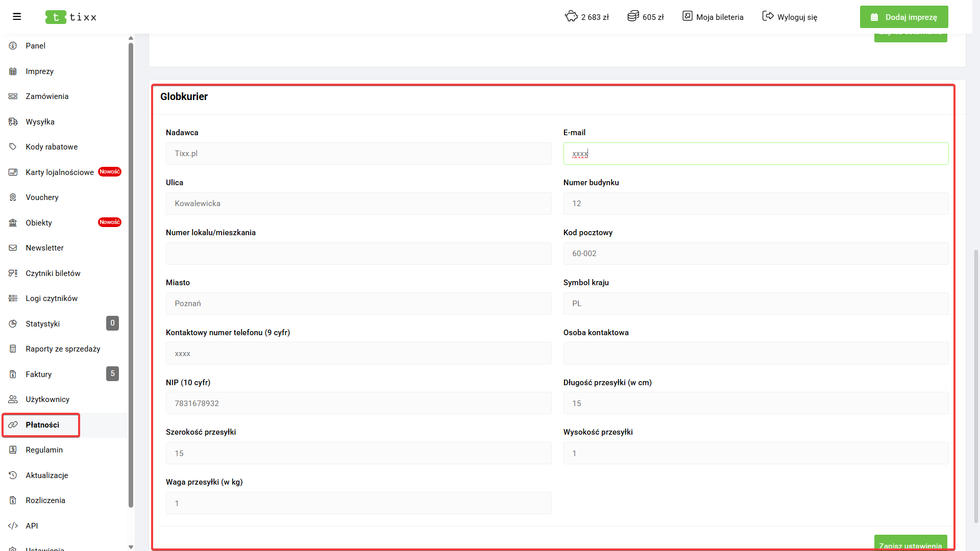
Task: Open Faktury with badge 5
Action: [x=39, y=374]
